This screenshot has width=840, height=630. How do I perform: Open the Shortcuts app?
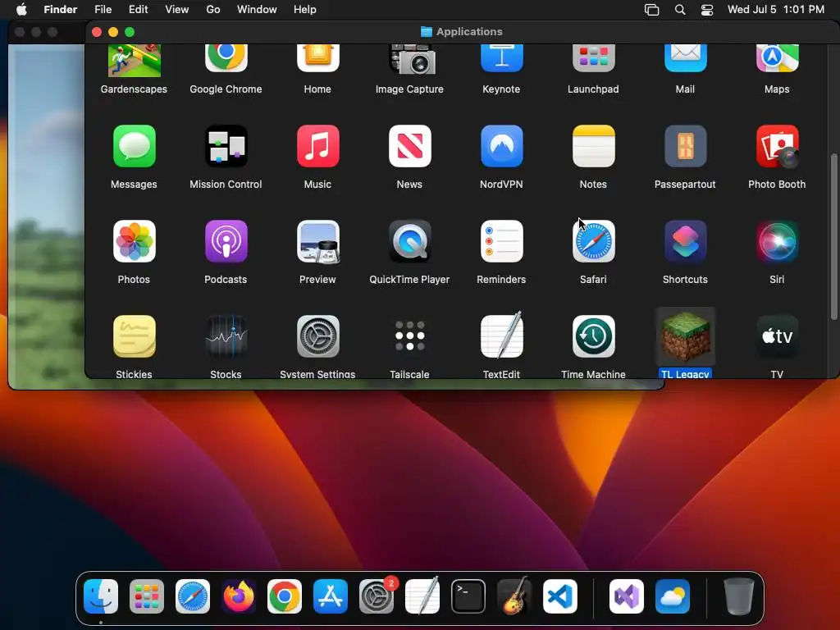click(x=685, y=241)
